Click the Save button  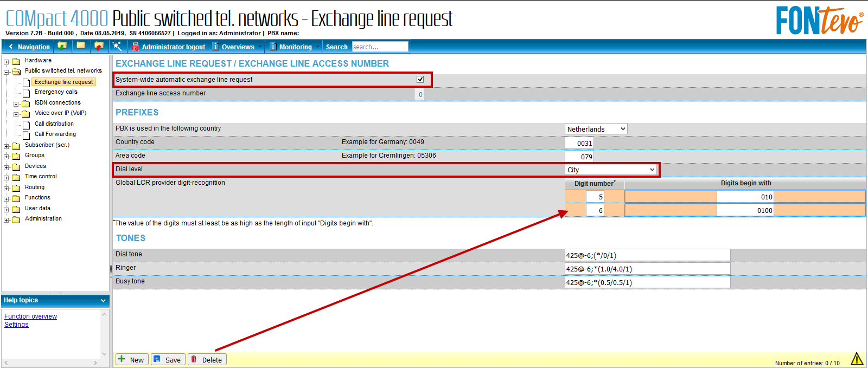pos(168,359)
